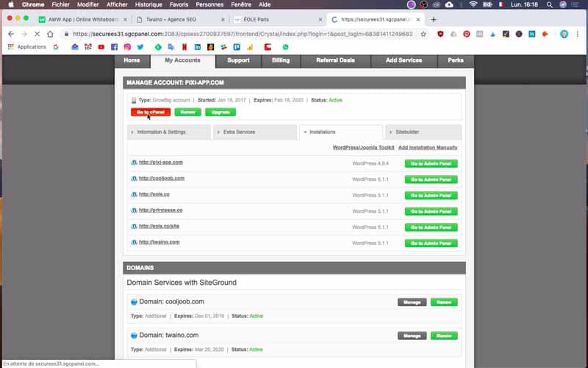The height and width of the screenshot is (368, 588).
Task: Stop loading the page
Action: (37, 34)
